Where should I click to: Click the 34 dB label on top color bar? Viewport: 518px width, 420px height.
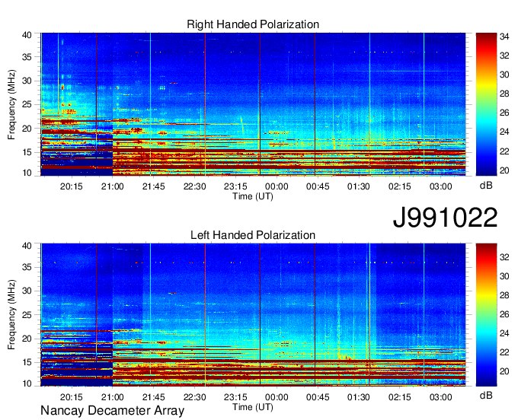tap(504, 37)
